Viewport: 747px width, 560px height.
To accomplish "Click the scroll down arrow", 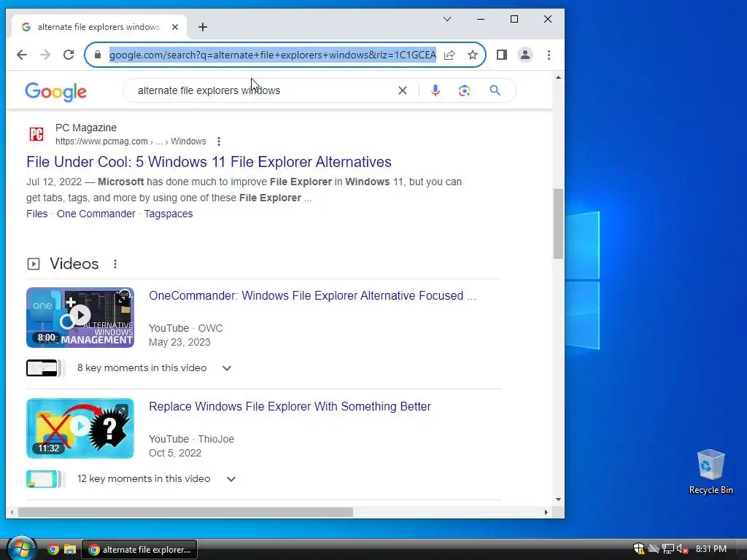I will tap(558, 499).
